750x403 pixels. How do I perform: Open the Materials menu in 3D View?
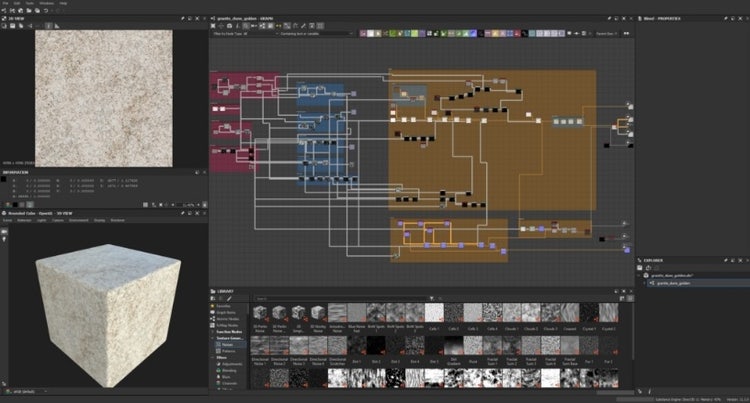[x=25, y=220]
